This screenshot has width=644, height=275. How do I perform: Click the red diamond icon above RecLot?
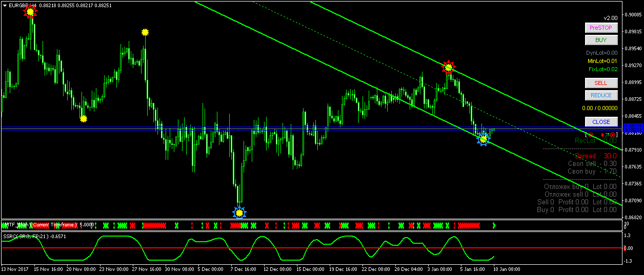[x=602, y=134]
